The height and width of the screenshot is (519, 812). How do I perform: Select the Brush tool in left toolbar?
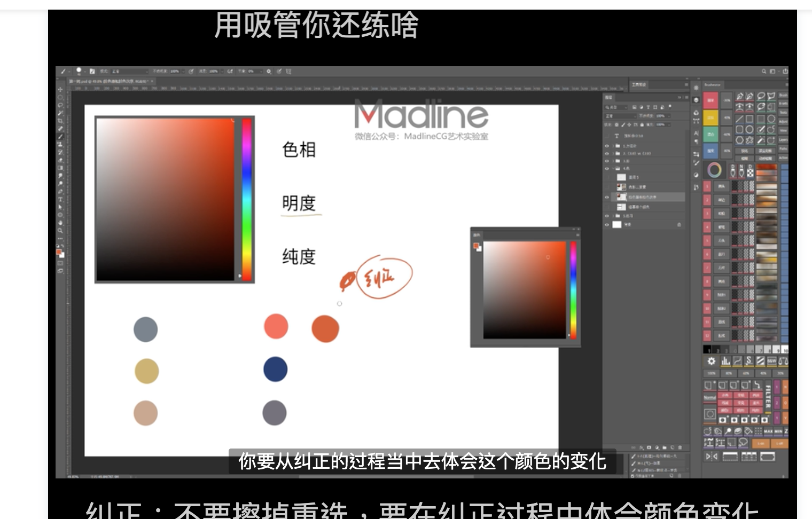point(60,136)
